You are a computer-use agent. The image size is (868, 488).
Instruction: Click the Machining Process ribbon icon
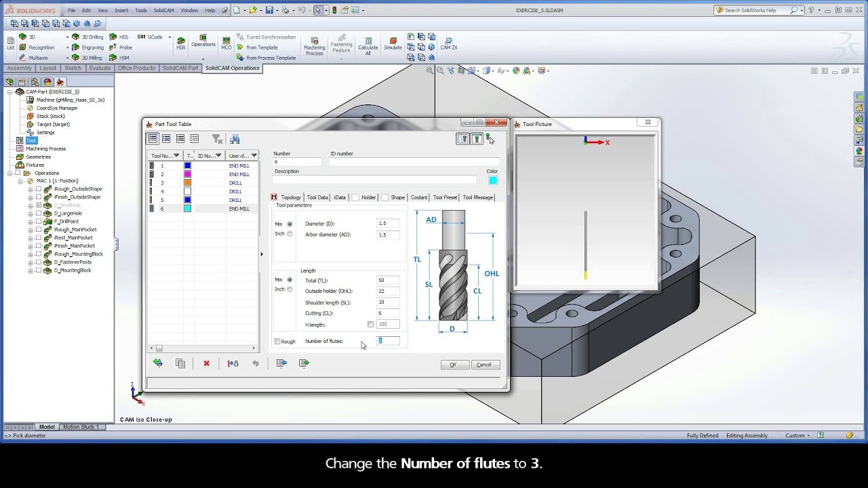(314, 46)
